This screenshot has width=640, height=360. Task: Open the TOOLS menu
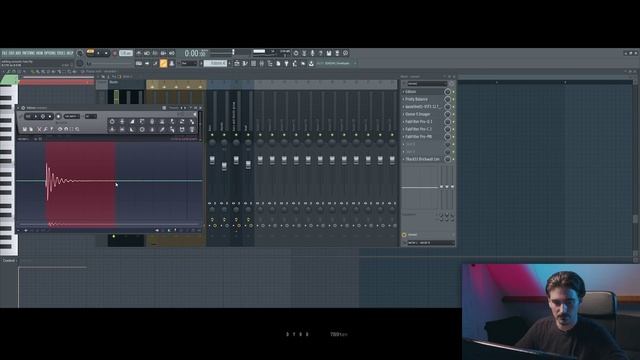61,53
